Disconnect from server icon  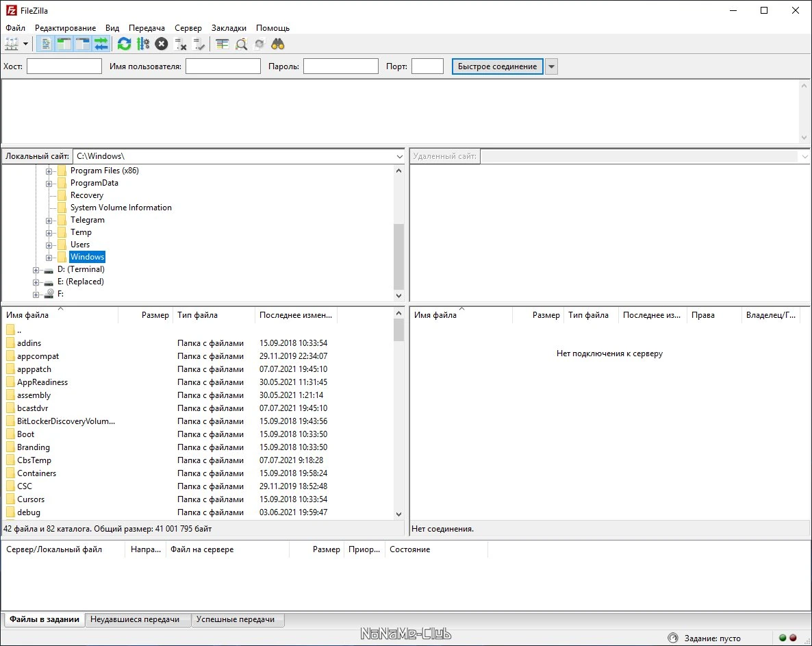click(x=180, y=44)
